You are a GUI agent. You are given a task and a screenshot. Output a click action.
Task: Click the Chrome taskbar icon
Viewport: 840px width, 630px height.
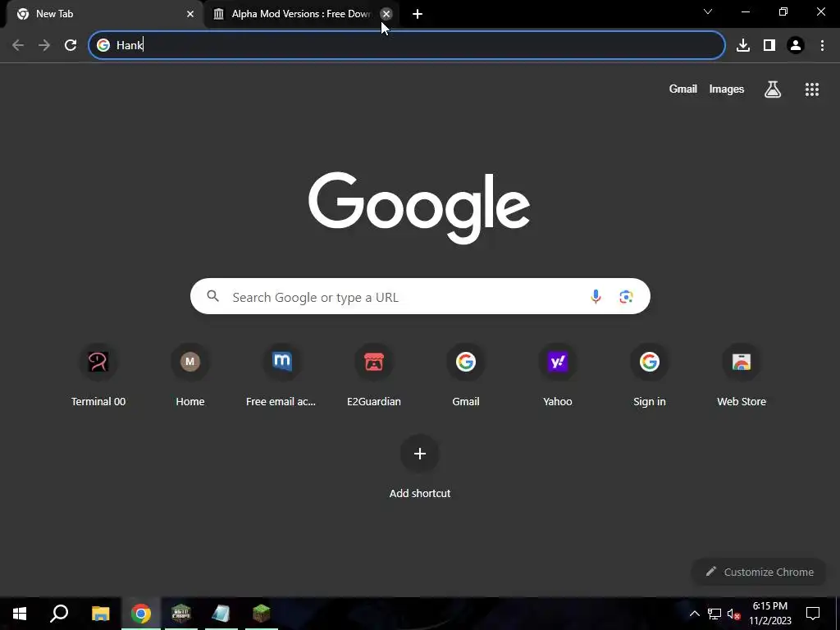click(141, 614)
